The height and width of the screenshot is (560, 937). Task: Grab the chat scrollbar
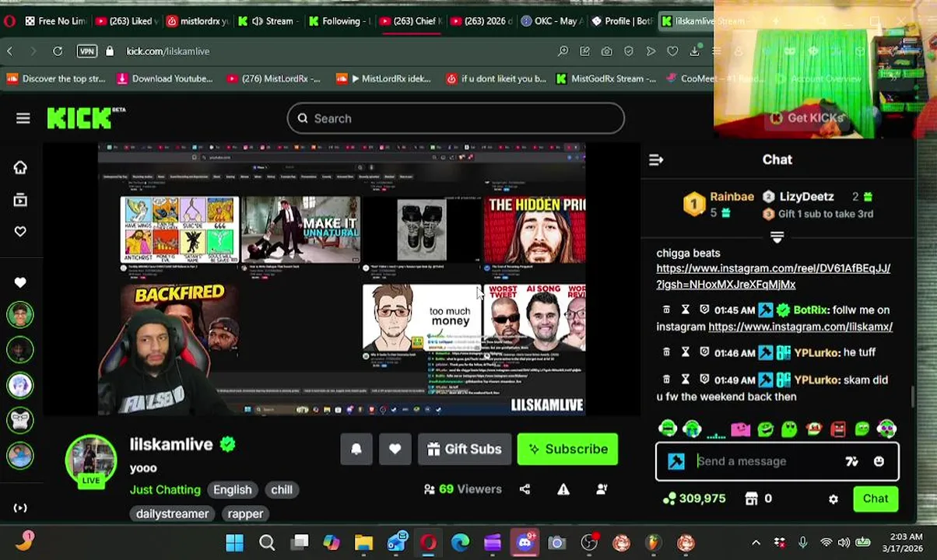[914, 395]
